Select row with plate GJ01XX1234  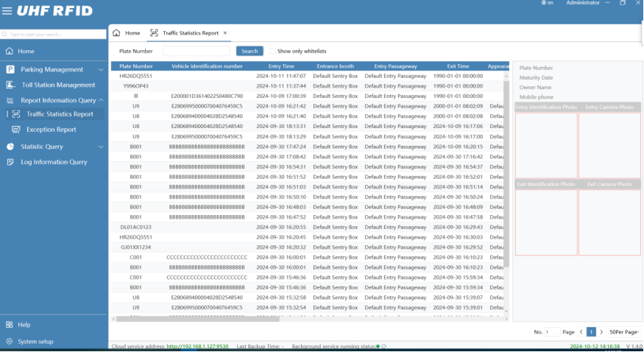[x=307, y=247]
